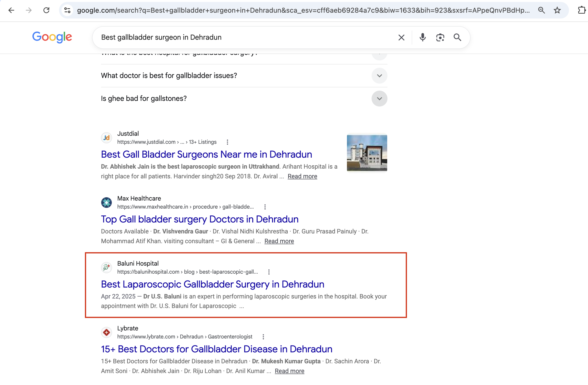
Task: Open the zoom magnifier in address bar
Action: [541, 10]
